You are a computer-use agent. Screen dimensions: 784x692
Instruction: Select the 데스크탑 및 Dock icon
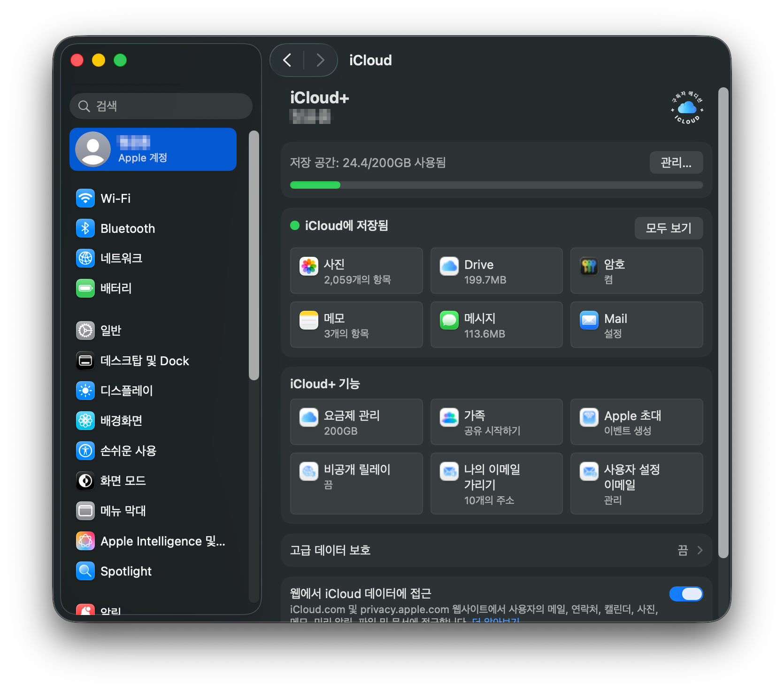point(85,361)
